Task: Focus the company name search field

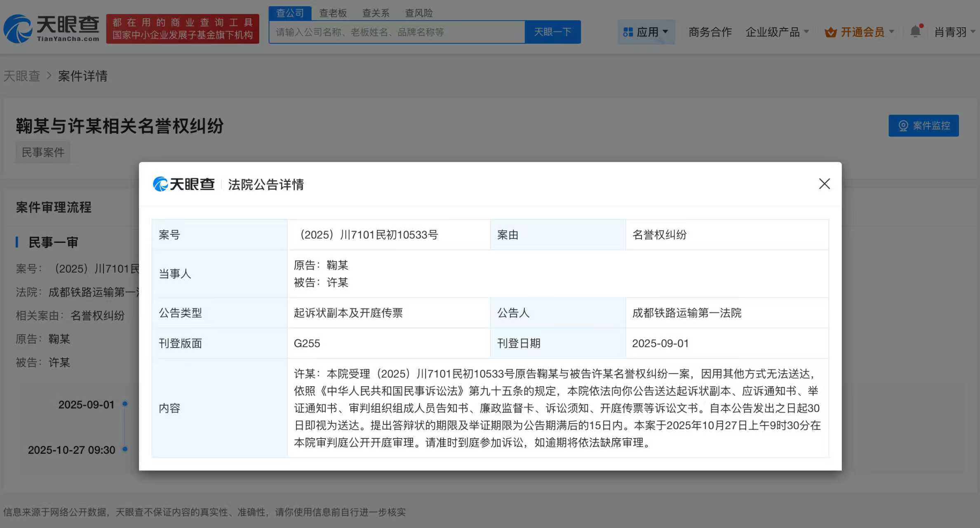Action: pos(397,32)
